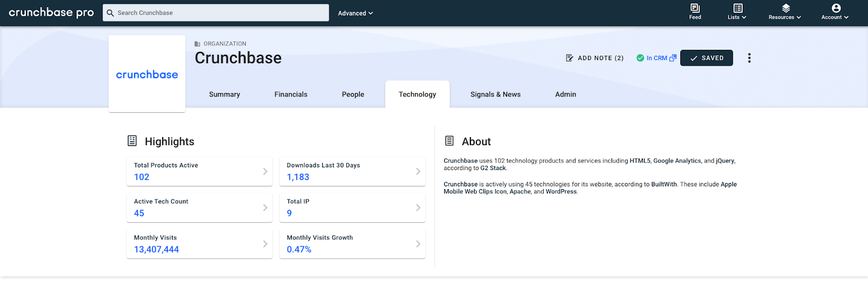Expand Active Tech Count card chevron

[x=265, y=208]
